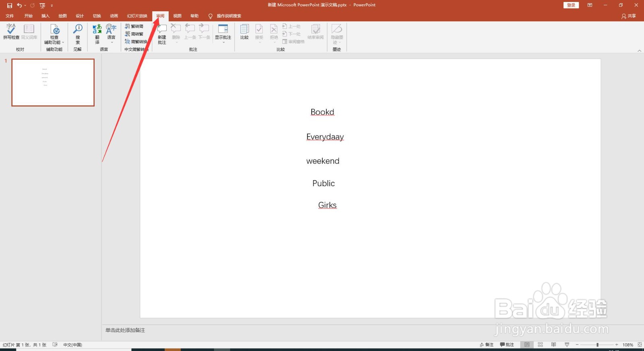This screenshot has width=644, height=351.
Task: Switch to normal view in status bar
Action: click(x=527, y=345)
